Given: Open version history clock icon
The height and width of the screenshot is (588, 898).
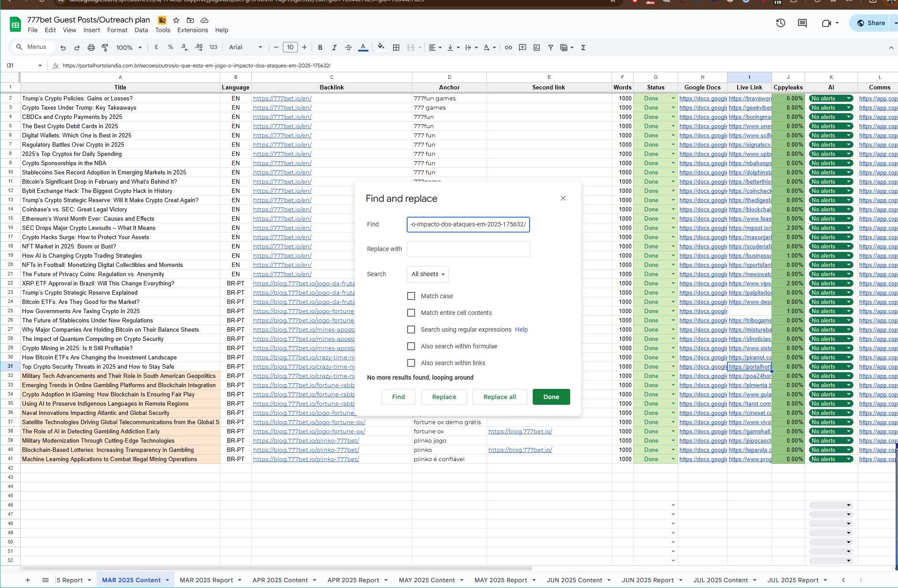Looking at the screenshot, I should point(780,23).
